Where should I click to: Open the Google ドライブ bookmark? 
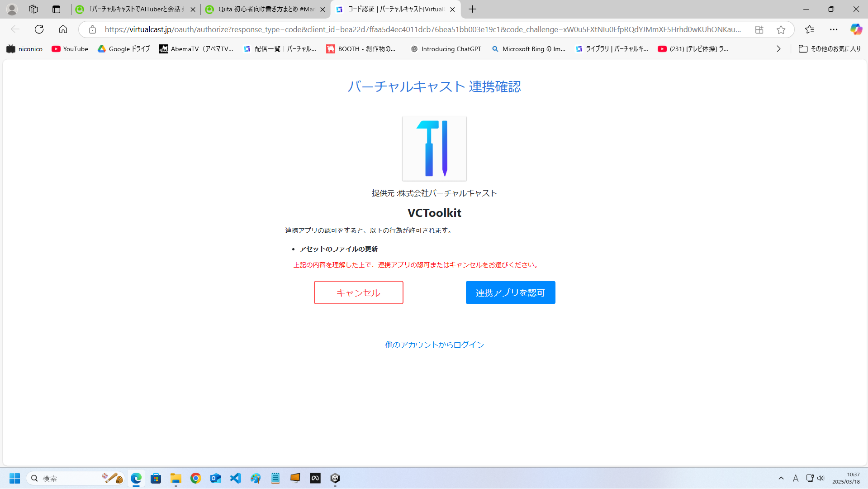[x=124, y=49]
